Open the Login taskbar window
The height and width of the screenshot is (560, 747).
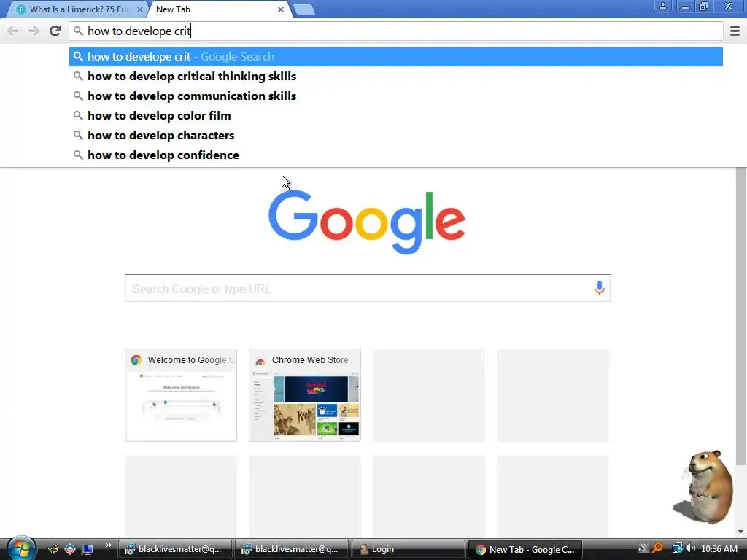[x=408, y=549]
